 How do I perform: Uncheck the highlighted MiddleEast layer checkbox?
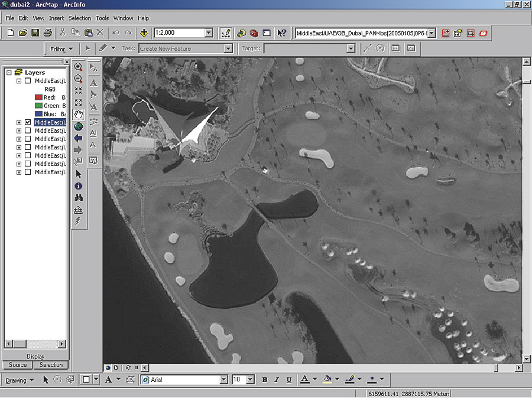point(28,122)
